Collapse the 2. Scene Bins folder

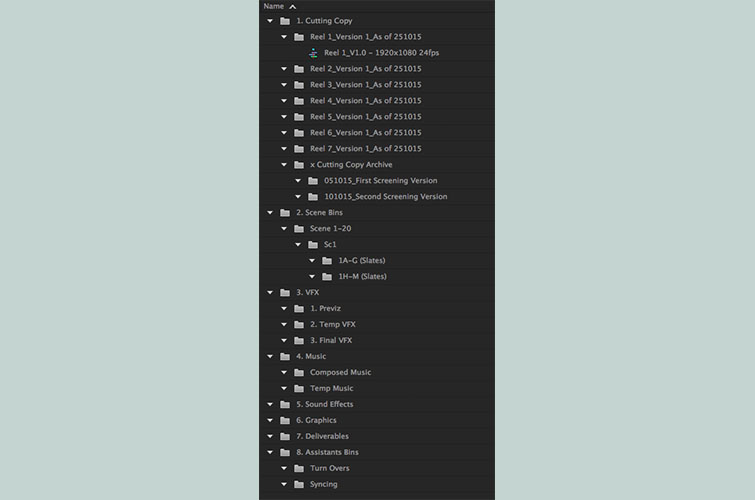pos(270,213)
